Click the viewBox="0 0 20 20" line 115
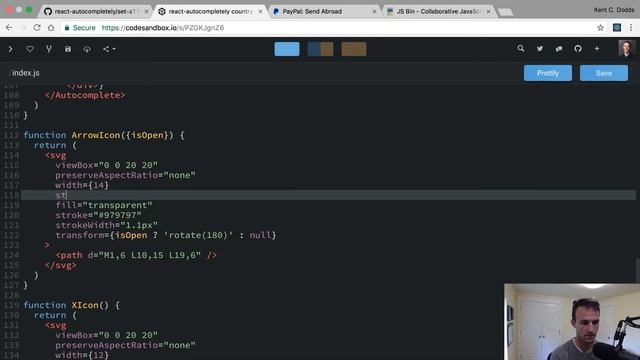The height and width of the screenshot is (360, 640). click(107, 165)
